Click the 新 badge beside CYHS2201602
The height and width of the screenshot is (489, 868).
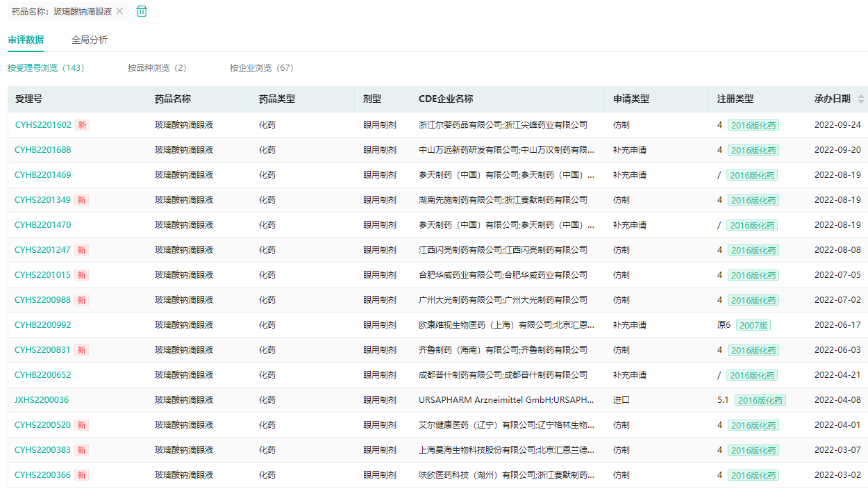point(83,125)
